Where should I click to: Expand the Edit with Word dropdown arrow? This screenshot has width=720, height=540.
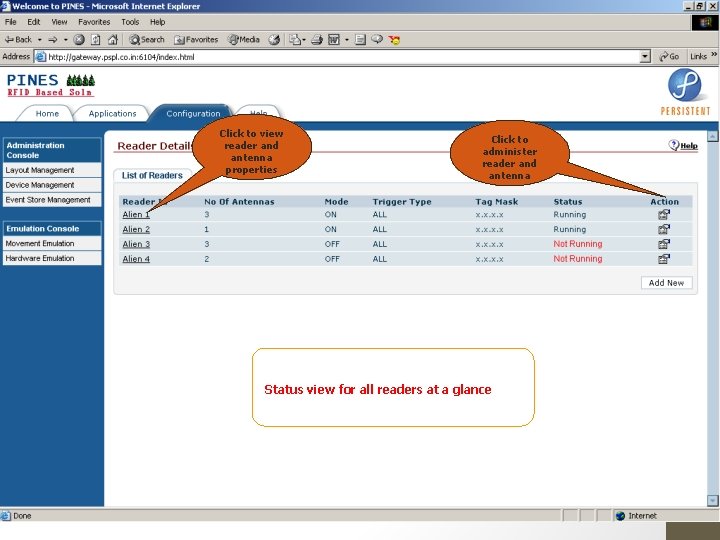pyautogui.click(x=347, y=40)
